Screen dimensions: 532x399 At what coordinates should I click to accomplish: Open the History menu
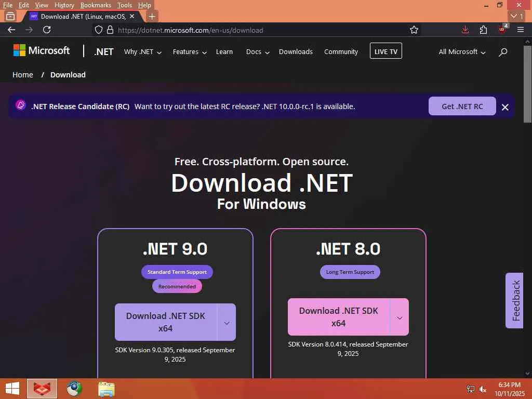pyautogui.click(x=64, y=5)
